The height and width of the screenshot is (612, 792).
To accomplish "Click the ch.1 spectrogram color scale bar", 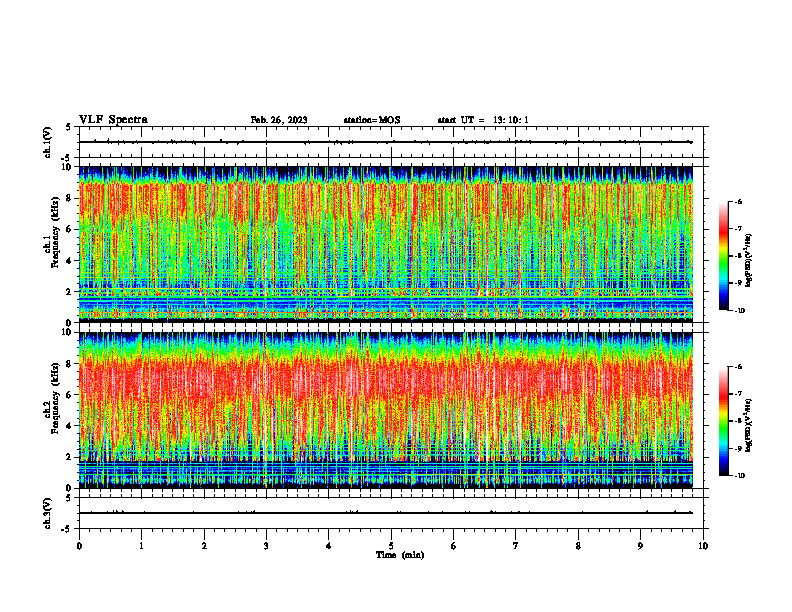I will tap(723, 256).
